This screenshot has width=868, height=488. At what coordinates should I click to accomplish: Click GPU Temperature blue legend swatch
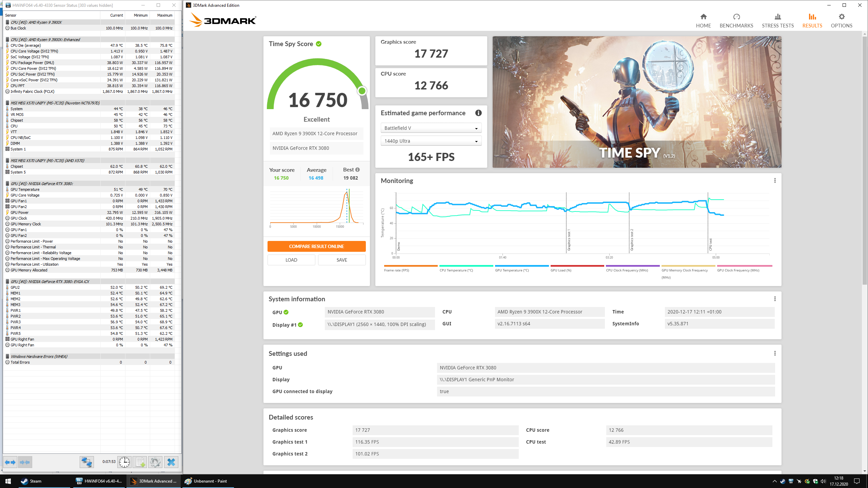point(521,266)
